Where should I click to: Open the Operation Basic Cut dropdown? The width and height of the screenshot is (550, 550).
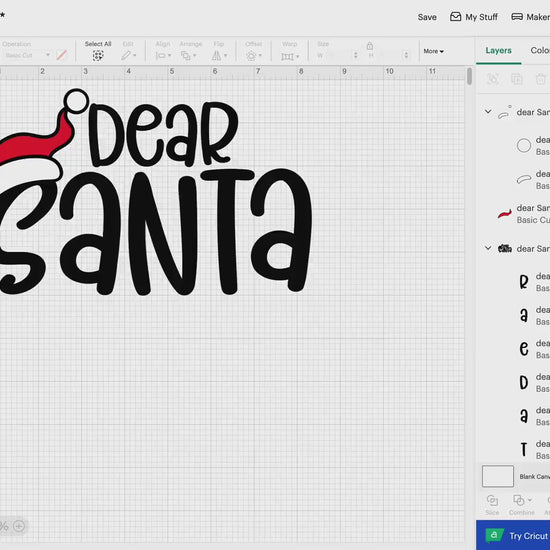point(27,55)
